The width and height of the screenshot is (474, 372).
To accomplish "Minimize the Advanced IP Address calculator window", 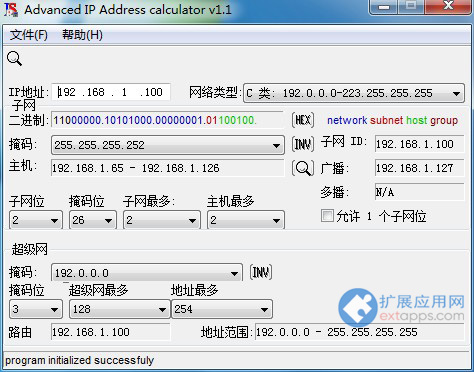I will pyautogui.click(x=384, y=7).
